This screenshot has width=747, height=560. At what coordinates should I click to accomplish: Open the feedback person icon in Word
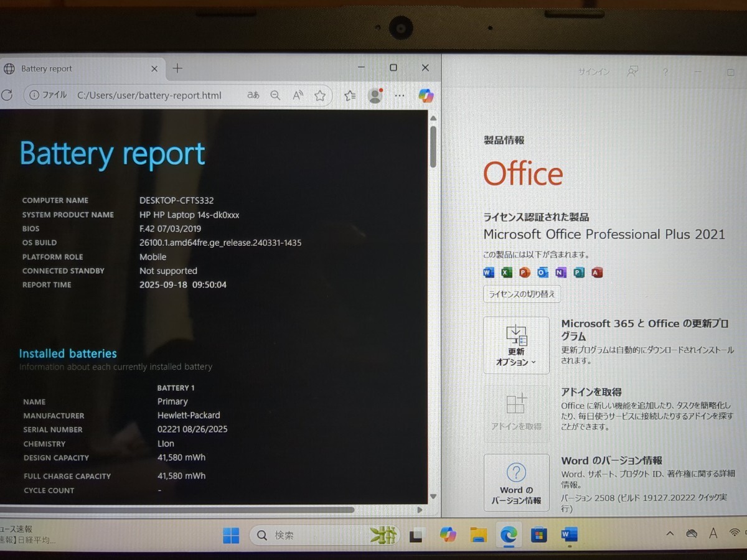click(633, 72)
